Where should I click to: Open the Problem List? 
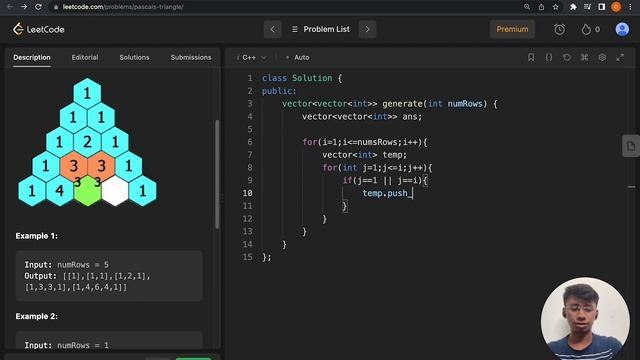pos(320,29)
